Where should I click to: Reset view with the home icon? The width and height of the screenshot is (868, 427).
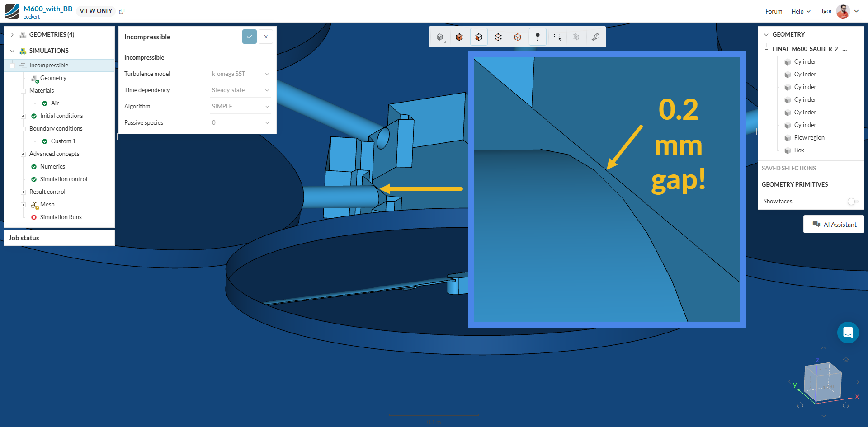click(845, 360)
